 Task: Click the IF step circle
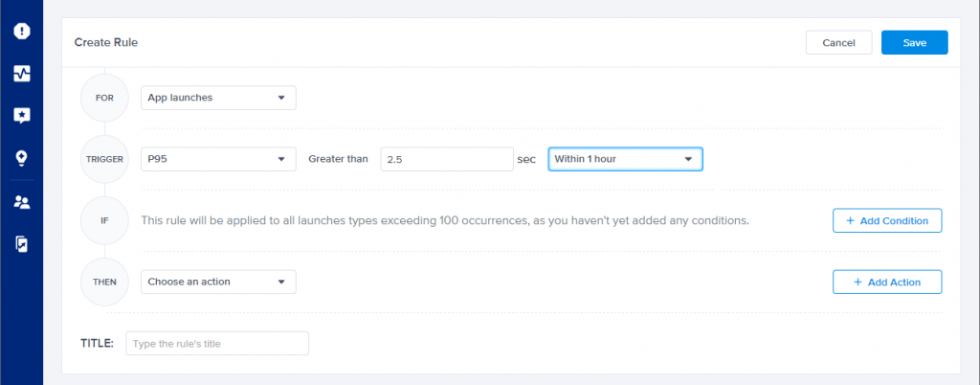(x=105, y=220)
